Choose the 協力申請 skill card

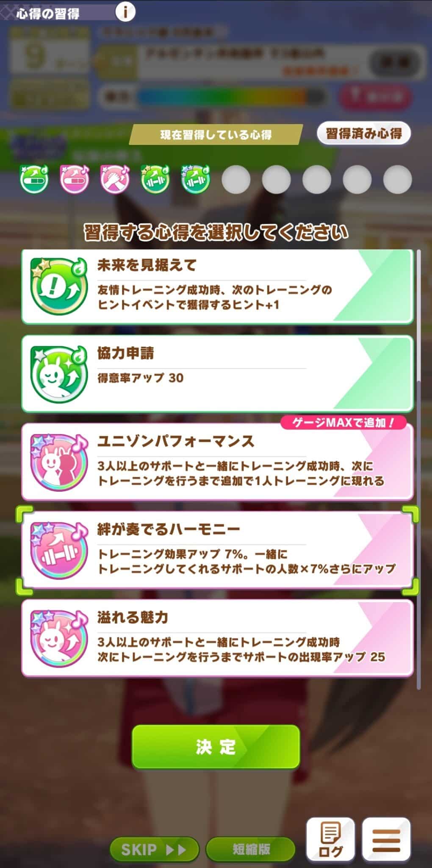pos(217,374)
